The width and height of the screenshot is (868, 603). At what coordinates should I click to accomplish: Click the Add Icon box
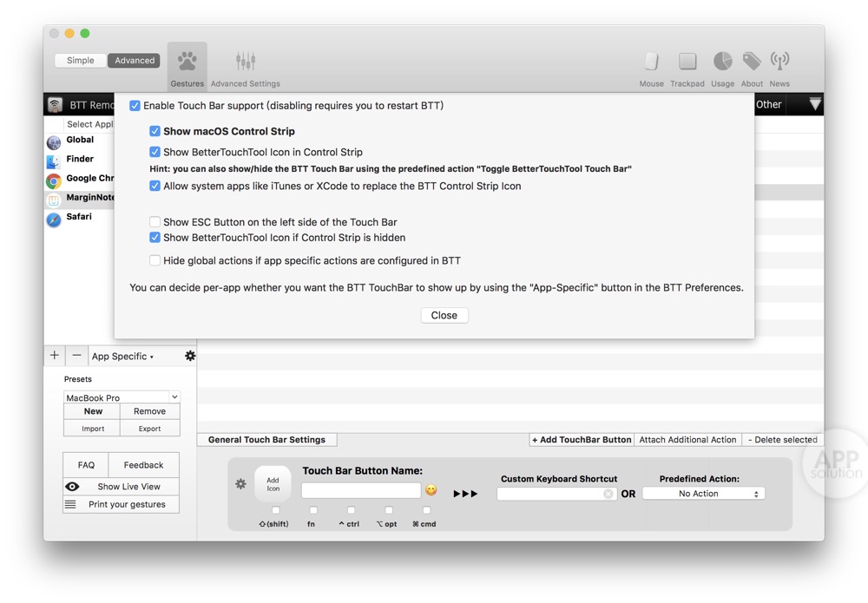(273, 484)
